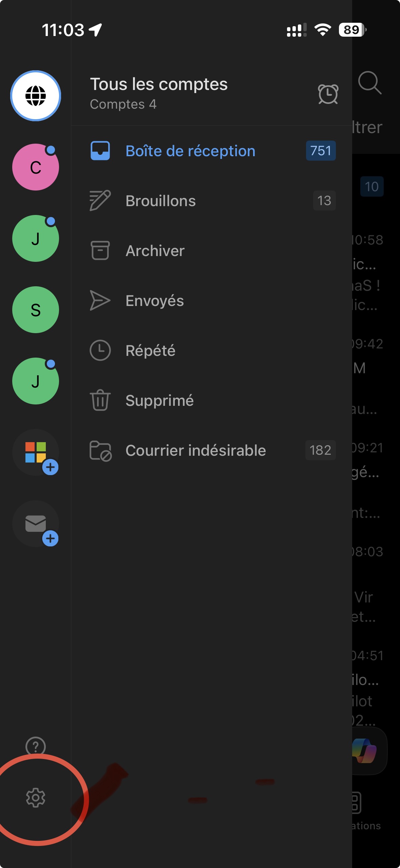400x868 pixels.
Task: Tap the search magnifier icon
Action: tap(369, 83)
